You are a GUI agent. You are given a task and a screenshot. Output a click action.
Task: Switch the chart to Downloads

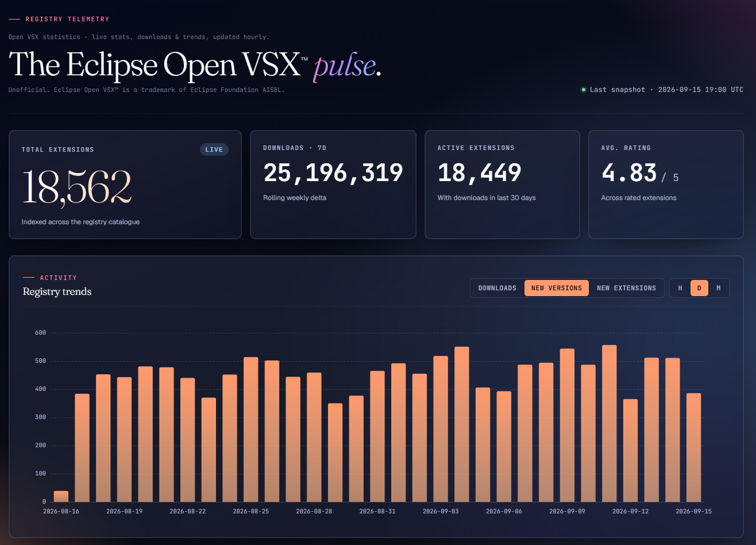click(x=497, y=288)
